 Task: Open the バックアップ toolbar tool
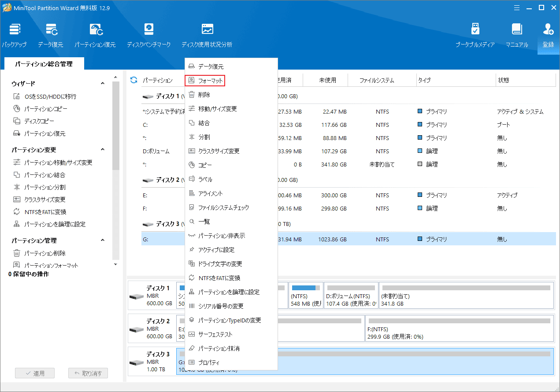coord(15,36)
